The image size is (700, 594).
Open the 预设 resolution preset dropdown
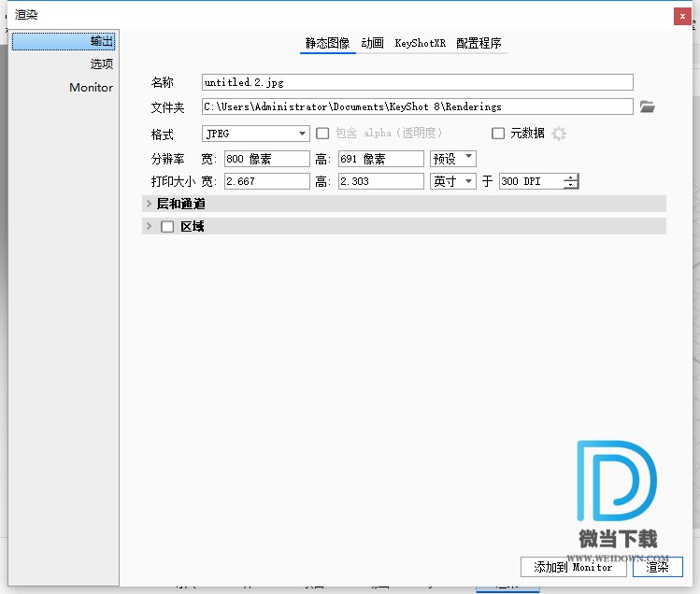point(453,159)
